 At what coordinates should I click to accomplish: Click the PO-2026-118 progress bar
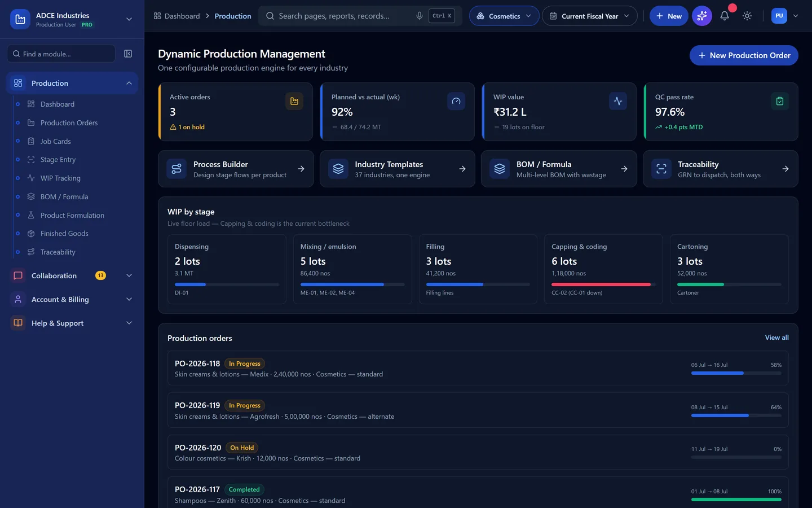pyautogui.click(x=736, y=373)
